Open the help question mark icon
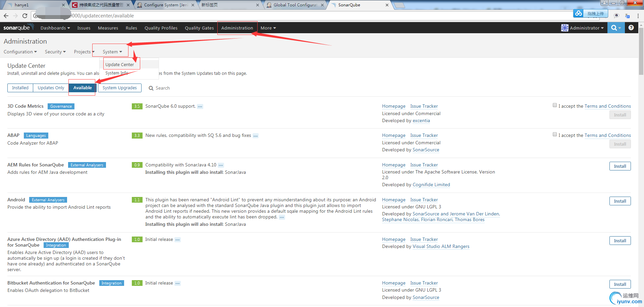Viewport: 644px width, 307px height. (631, 28)
